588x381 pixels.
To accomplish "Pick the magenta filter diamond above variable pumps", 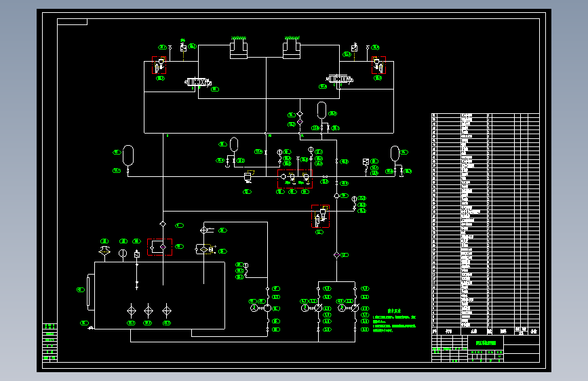I will (337, 255).
